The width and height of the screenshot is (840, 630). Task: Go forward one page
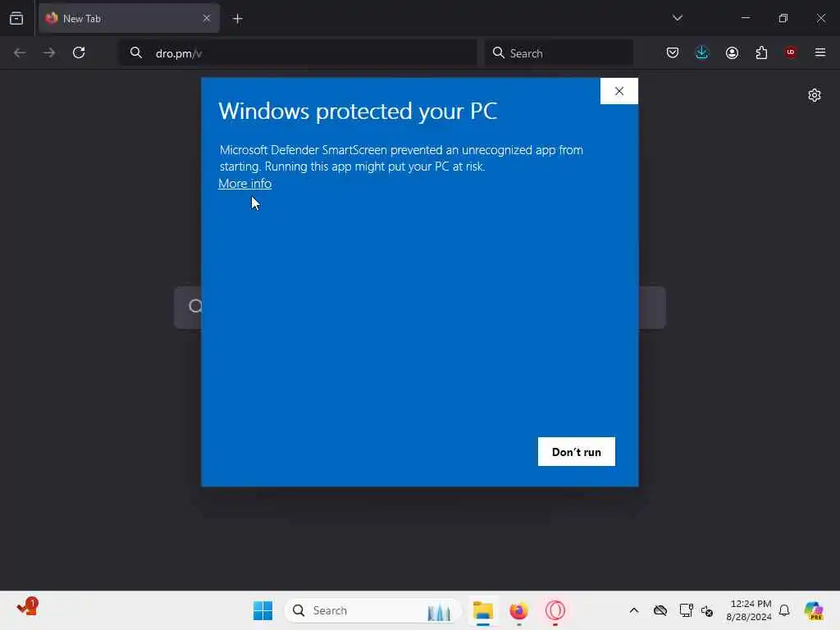click(49, 52)
